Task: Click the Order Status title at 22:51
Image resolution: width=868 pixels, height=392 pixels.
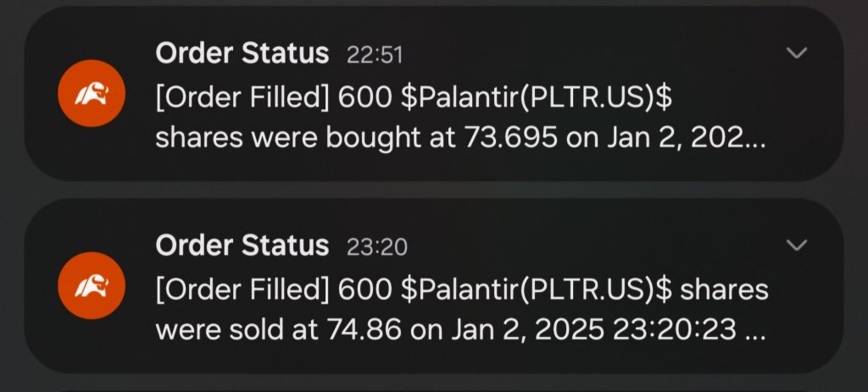Action: [x=242, y=54]
